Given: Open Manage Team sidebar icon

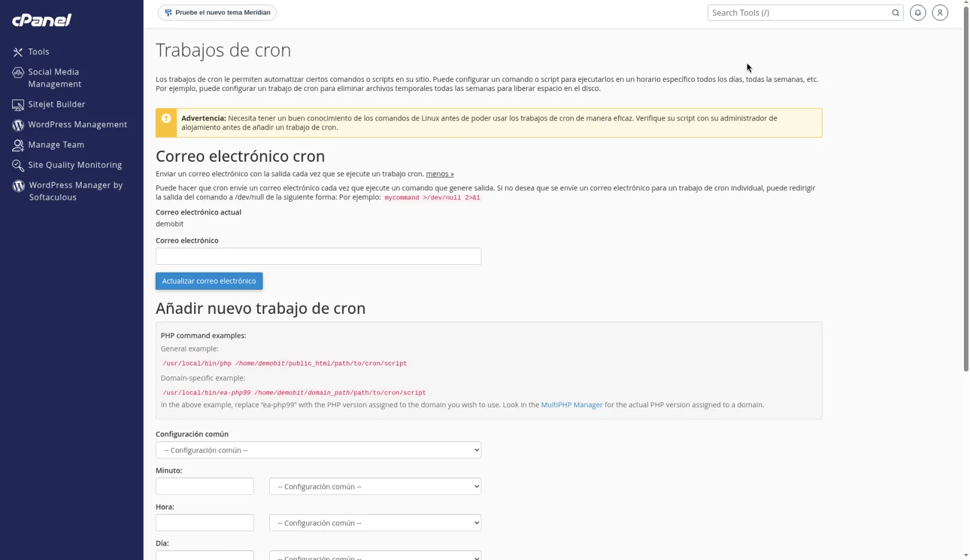Looking at the screenshot, I should click(x=18, y=145).
